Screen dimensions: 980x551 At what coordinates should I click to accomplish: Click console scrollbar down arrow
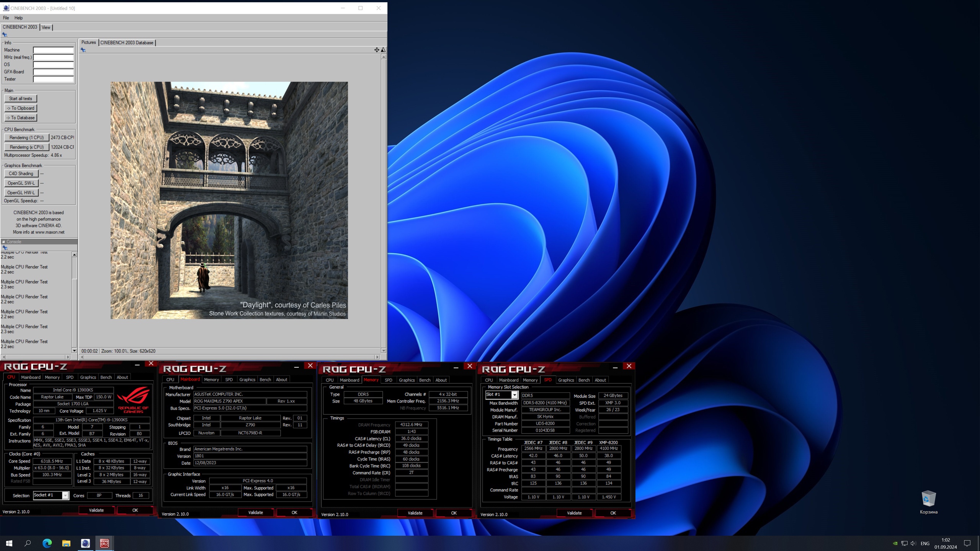74,350
